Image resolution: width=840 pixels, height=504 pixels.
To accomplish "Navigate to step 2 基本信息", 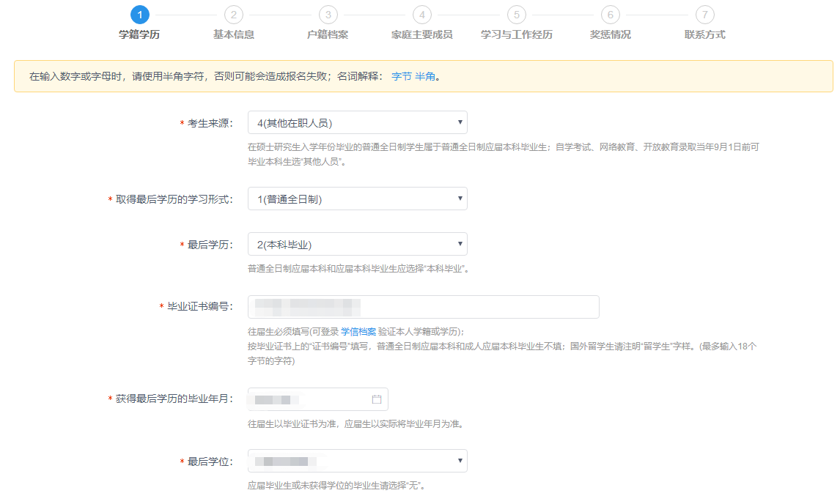I will [x=233, y=14].
